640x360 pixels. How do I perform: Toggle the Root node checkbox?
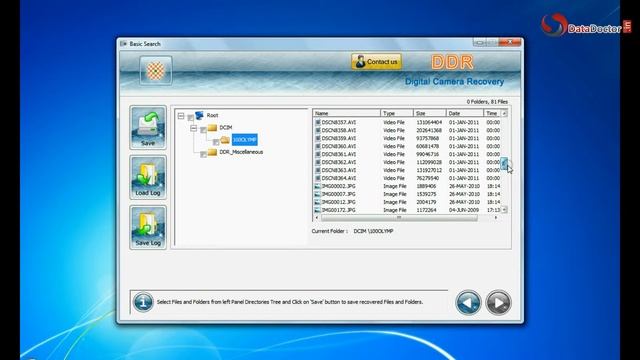coord(190,118)
